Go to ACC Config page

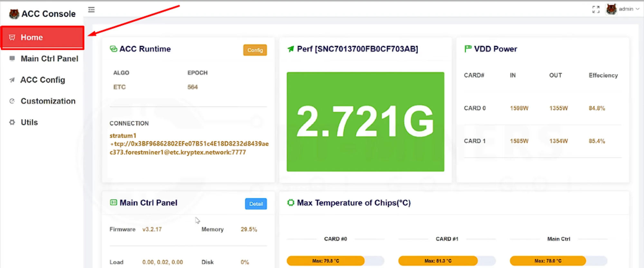tap(43, 80)
